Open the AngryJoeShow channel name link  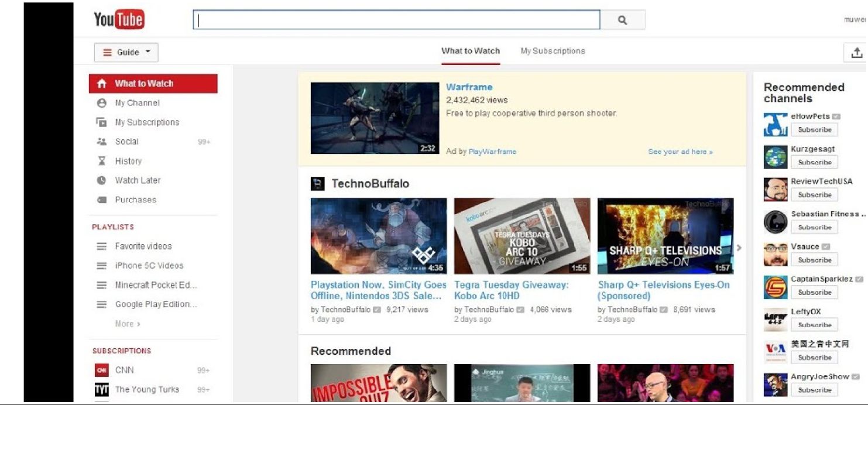point(820,377)
